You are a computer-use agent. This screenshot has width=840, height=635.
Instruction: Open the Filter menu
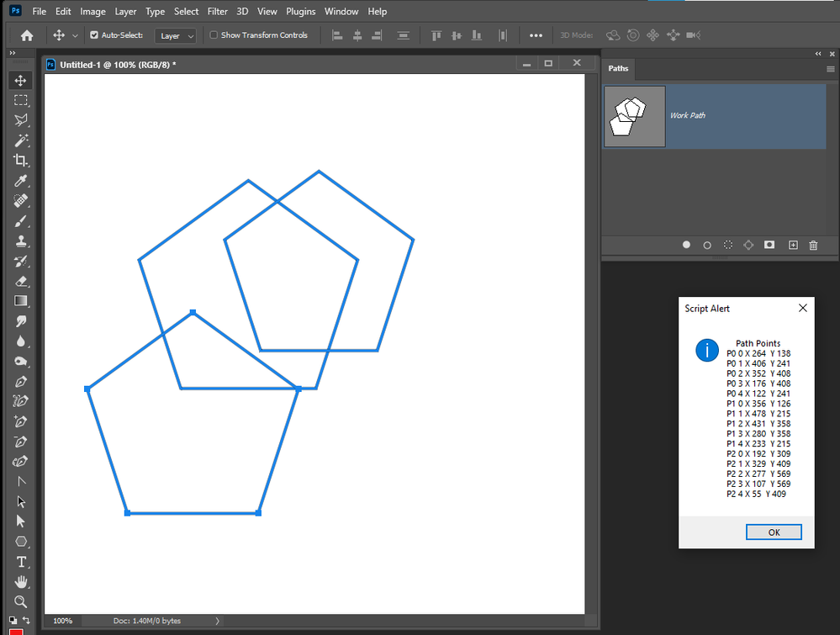[217, 12]
